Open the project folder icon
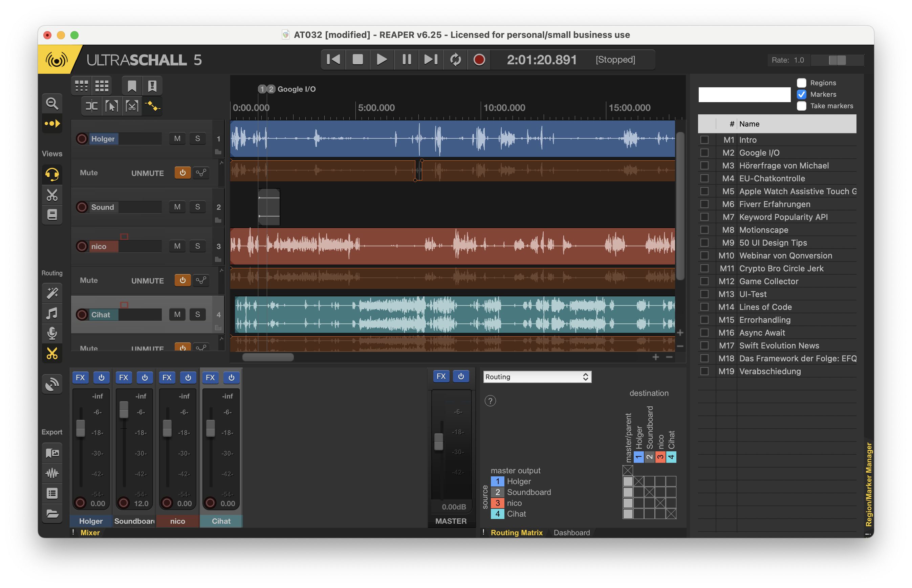912x588 pixels. (x=52, y=514)
